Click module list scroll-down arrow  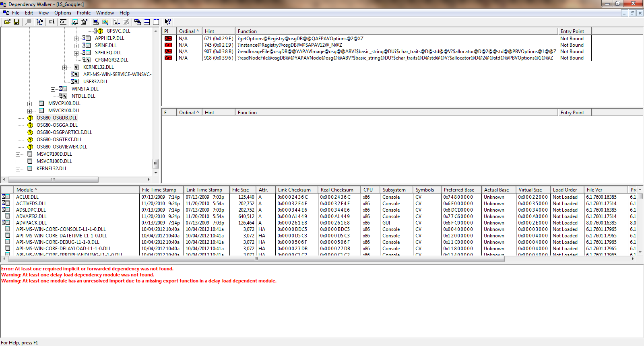(x=640, y=252)
